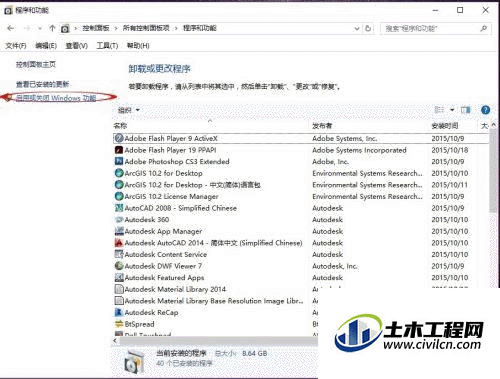Go up one folder level
This screenshot has height=379, width=500.
tap(52, 28)
